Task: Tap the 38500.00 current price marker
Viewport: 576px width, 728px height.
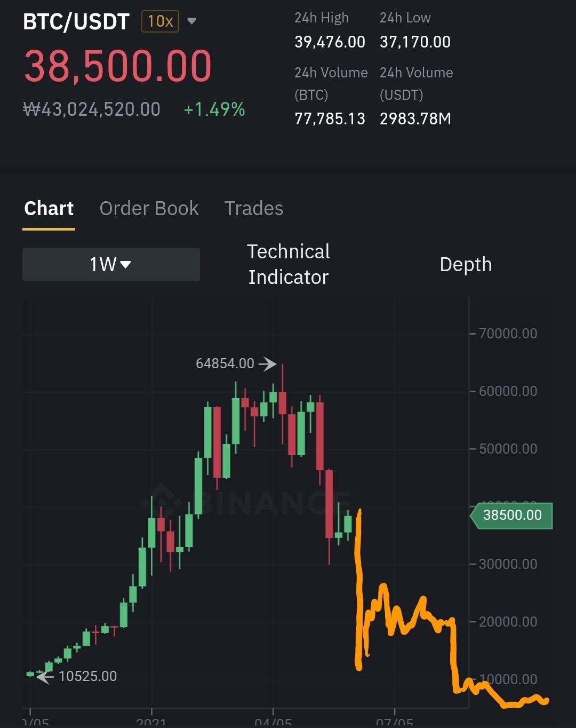Action: [x=512, y=515]
